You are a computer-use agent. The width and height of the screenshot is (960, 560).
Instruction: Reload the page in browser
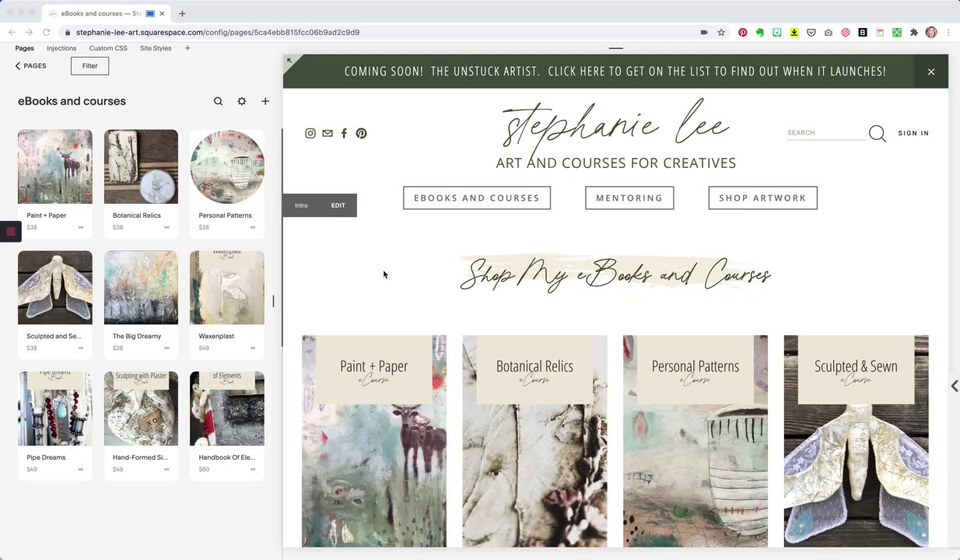click(47, 33)
